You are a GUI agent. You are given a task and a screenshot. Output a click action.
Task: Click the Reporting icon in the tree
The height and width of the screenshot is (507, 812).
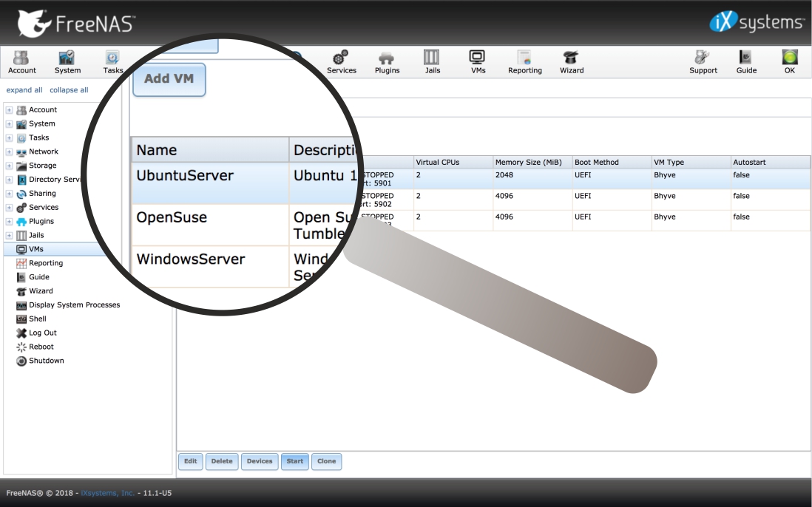[21, 263]
